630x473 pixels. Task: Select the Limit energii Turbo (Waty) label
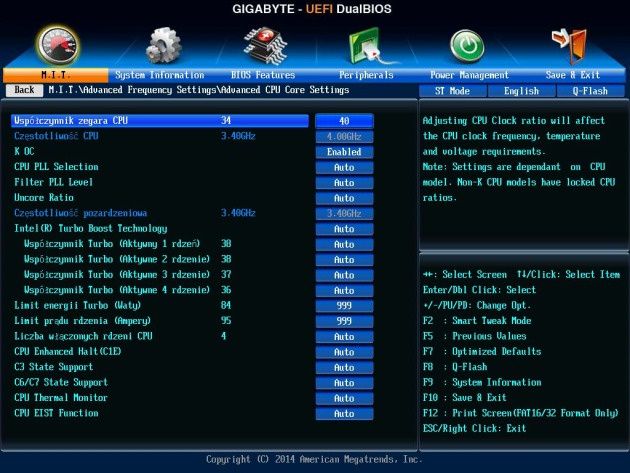coord(78,305)
